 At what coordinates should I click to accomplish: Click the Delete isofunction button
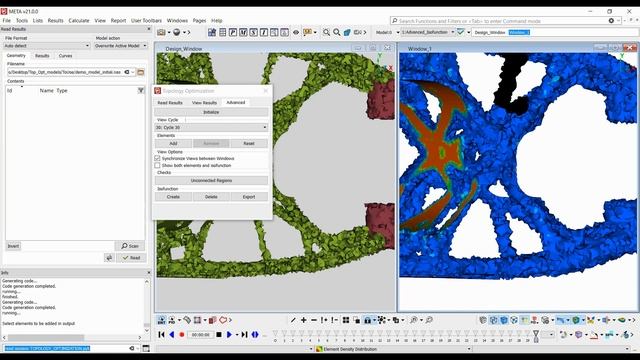point(211,197)
